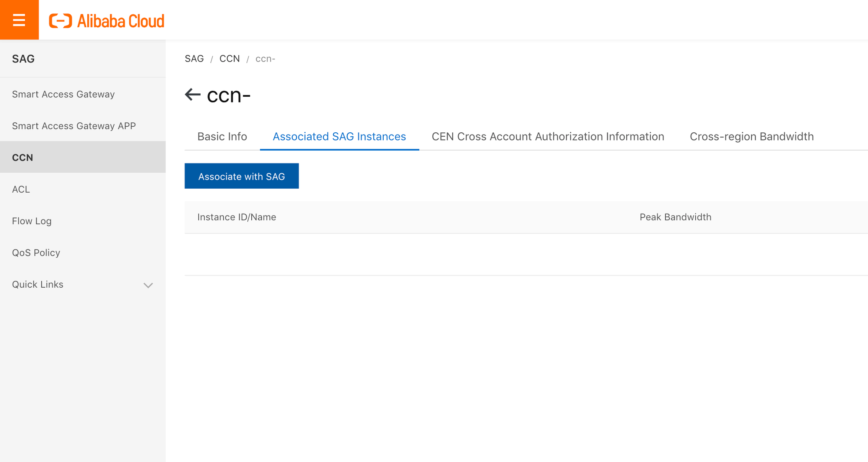Select the Associated SAG Instances tab
Image resolution: width=868 pixels, height=462 pixels.
(339, 136)
